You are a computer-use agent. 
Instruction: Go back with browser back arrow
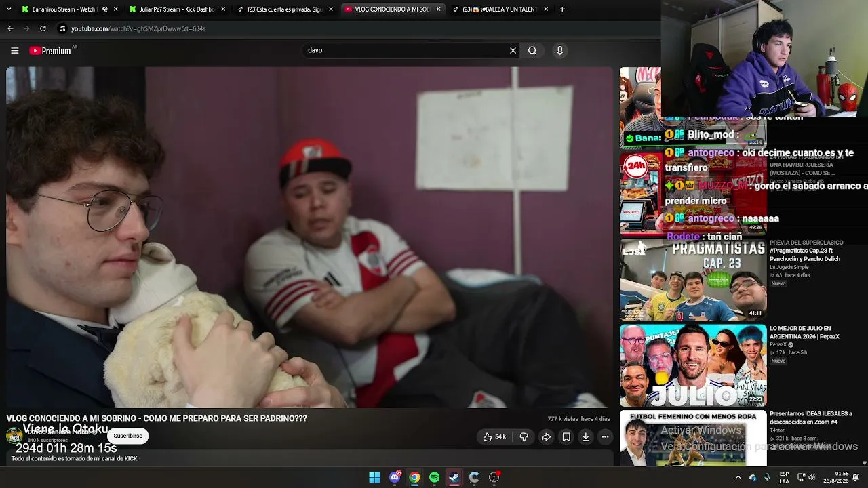(10, 28)
